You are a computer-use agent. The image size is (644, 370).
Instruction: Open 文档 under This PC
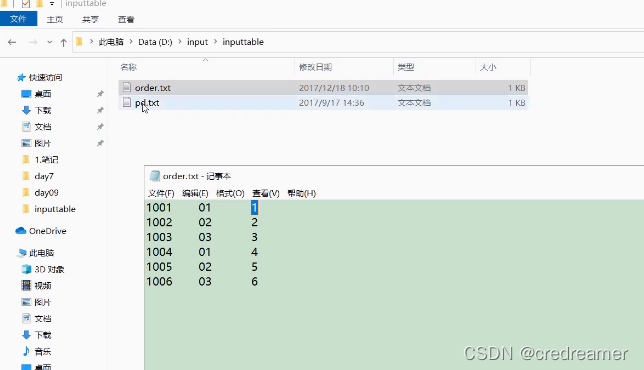click(x=43, y=319)
